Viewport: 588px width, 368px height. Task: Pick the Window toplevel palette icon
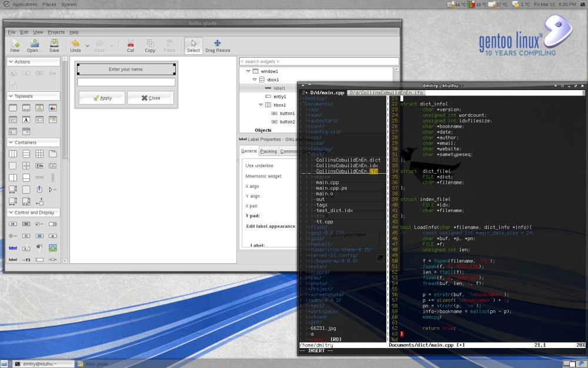13,108
